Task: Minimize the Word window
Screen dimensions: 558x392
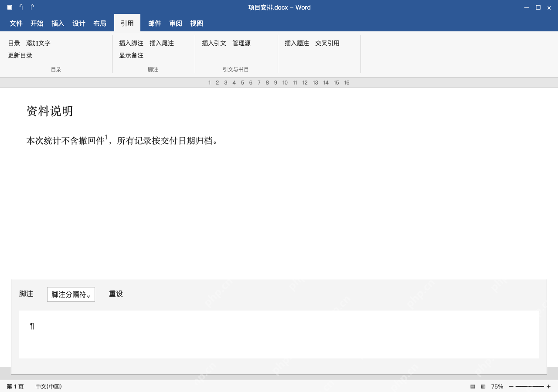Action: click(x=527, y=7)
